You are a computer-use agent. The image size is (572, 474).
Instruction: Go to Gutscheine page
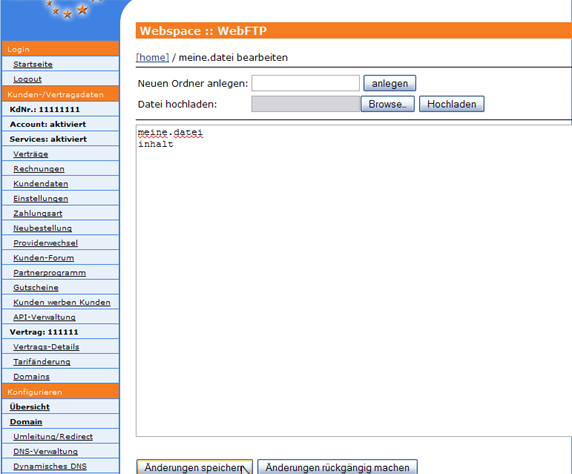36,288
